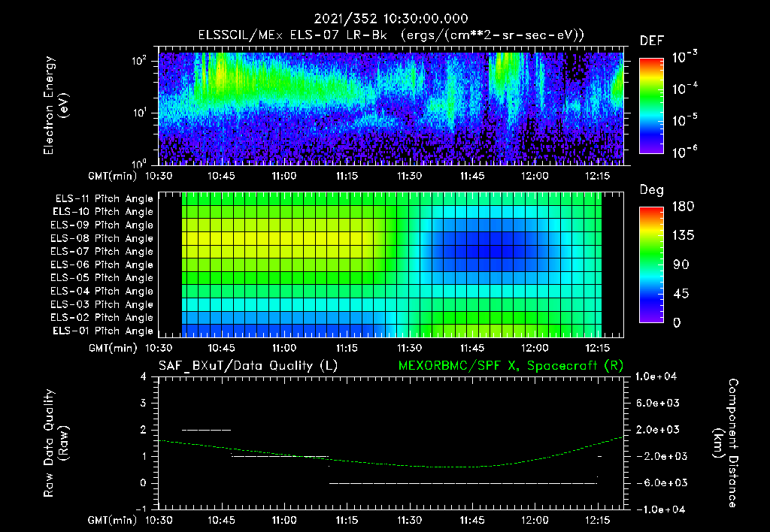The width and height of the screenshot is (770, 532).
Task: Click the 45 tick on the Deg scale
Action: (681, 294)
